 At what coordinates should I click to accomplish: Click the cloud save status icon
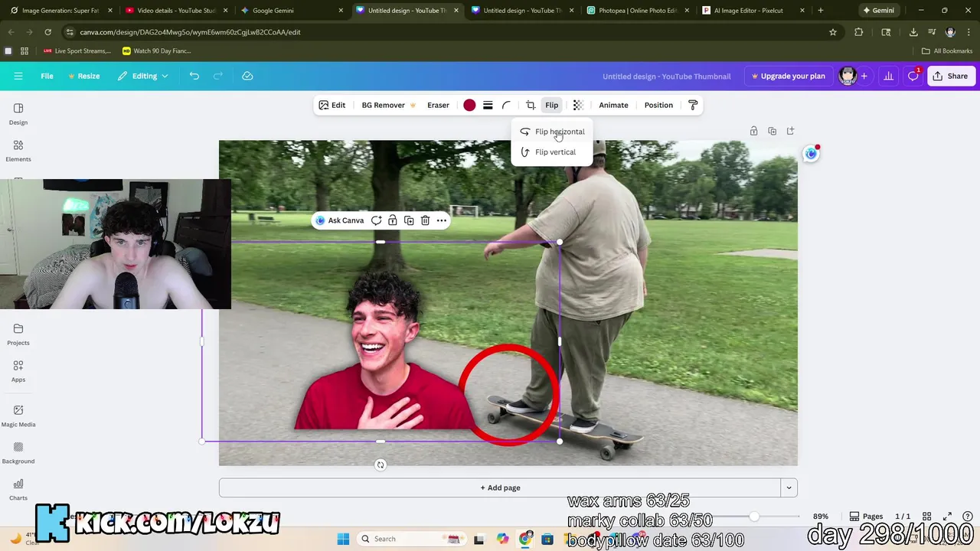(247, 76)
